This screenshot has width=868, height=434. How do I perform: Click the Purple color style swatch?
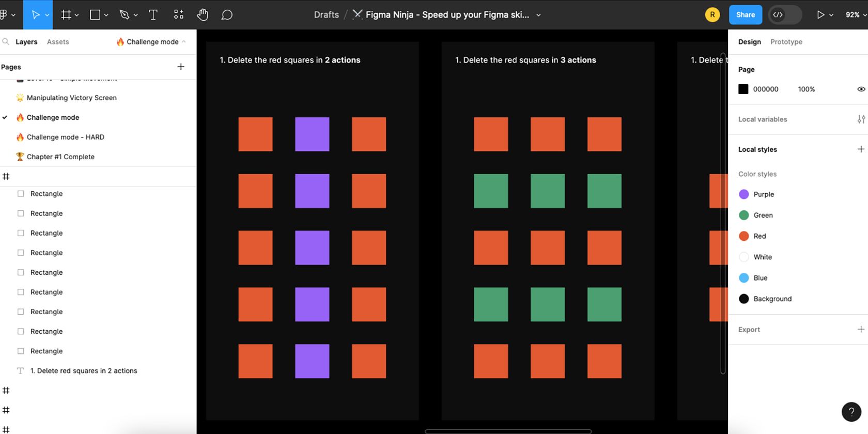coord(744,194)
